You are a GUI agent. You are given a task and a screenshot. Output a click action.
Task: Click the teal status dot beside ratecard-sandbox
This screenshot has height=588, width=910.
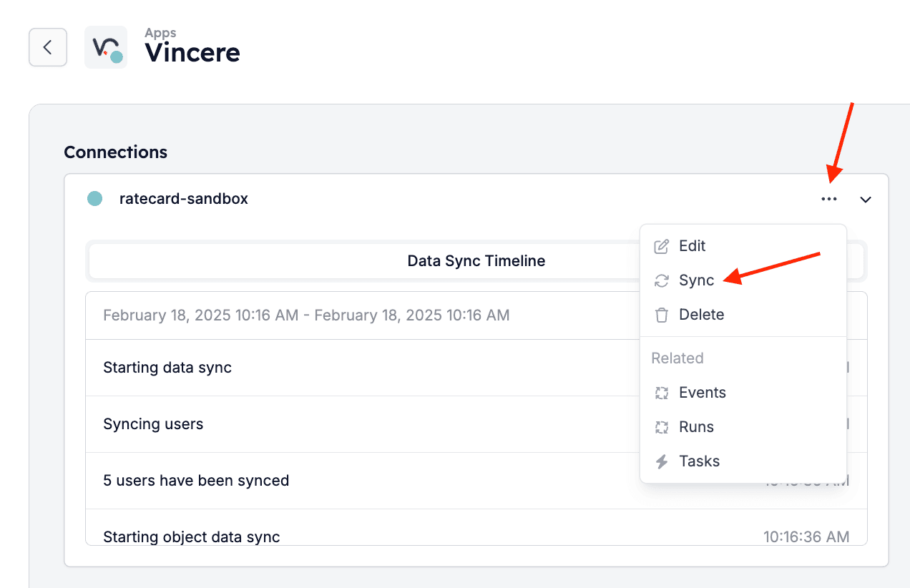[94, 199]
